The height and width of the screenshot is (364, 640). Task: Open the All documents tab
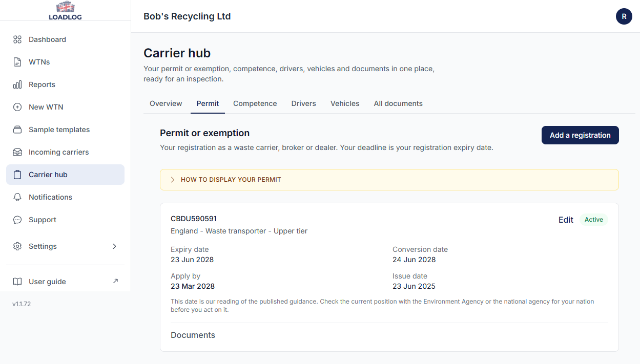[x=398, y=103]
